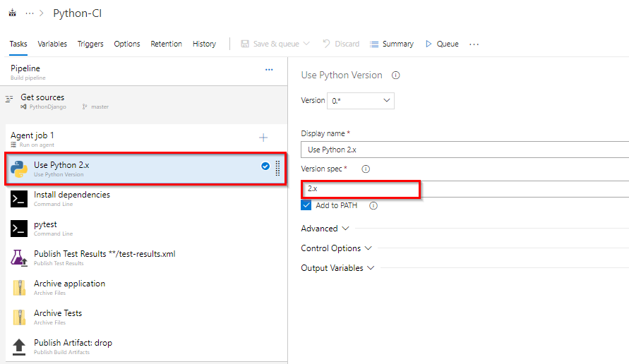Screen dimensions: 629x364
Task: Select the Pipeline build pipeline row
Action: (143, 71)
